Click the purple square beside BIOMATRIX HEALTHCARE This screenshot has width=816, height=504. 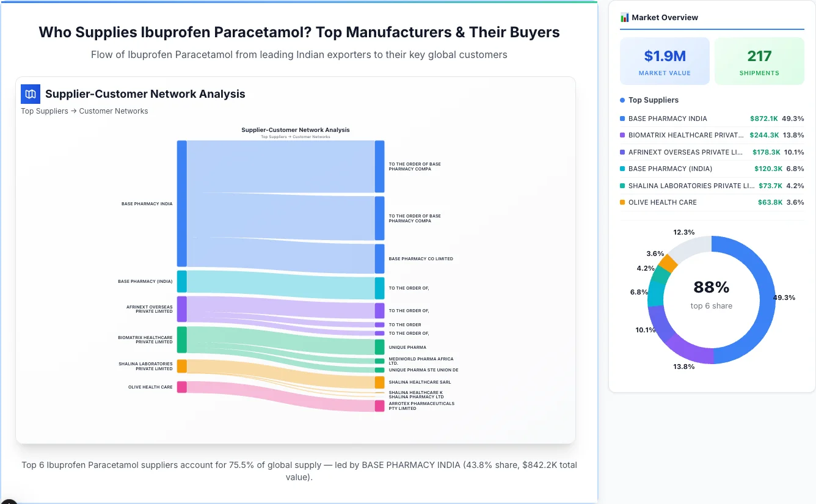tap(622, 135)
